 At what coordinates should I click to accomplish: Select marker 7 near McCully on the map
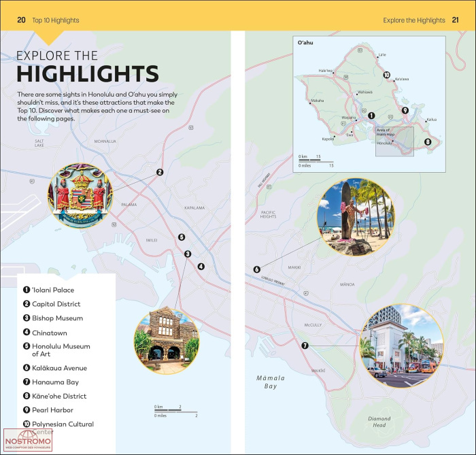(305, 346)
